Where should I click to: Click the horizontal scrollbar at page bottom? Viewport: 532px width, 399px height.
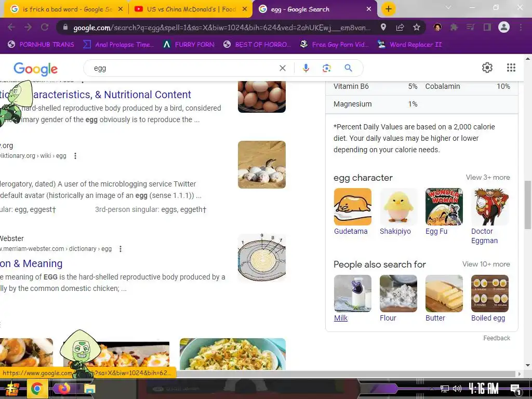coord(346,374)
